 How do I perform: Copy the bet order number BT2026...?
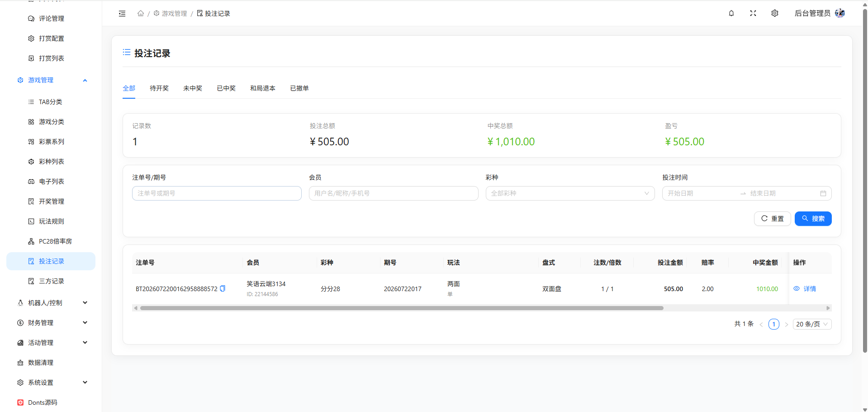pyautogui.click(x=223, y=288)
